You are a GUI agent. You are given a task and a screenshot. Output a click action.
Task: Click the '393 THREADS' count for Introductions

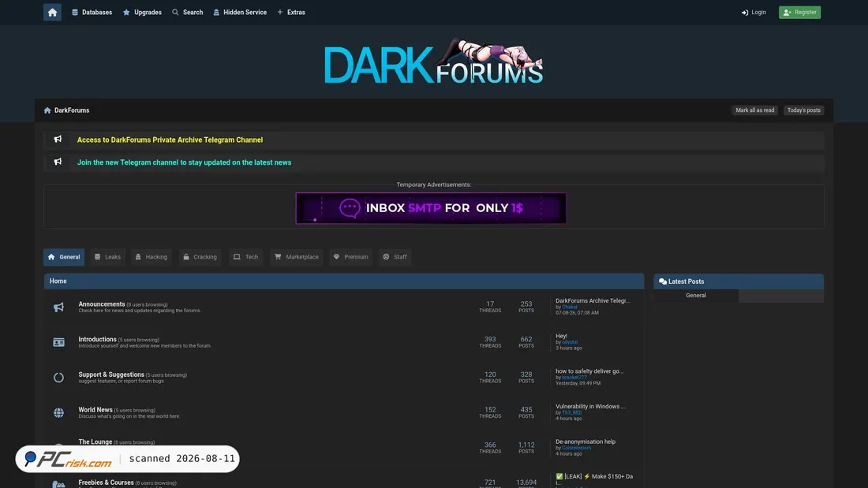[x=490, y=342]
